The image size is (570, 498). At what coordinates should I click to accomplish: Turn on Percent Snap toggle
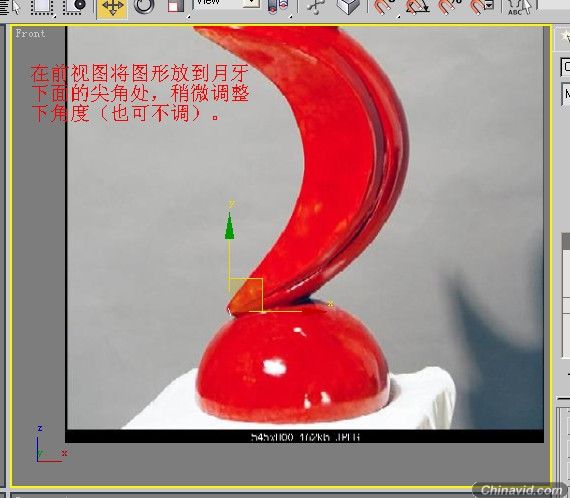[x=450, y=6]
